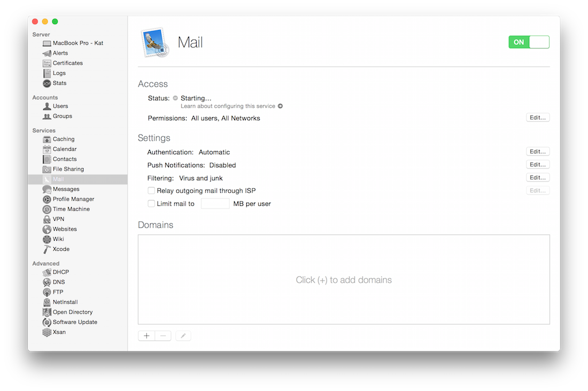Select the Users account icon
This screenshot has height=391, width=588.
[x=47, y=106]
